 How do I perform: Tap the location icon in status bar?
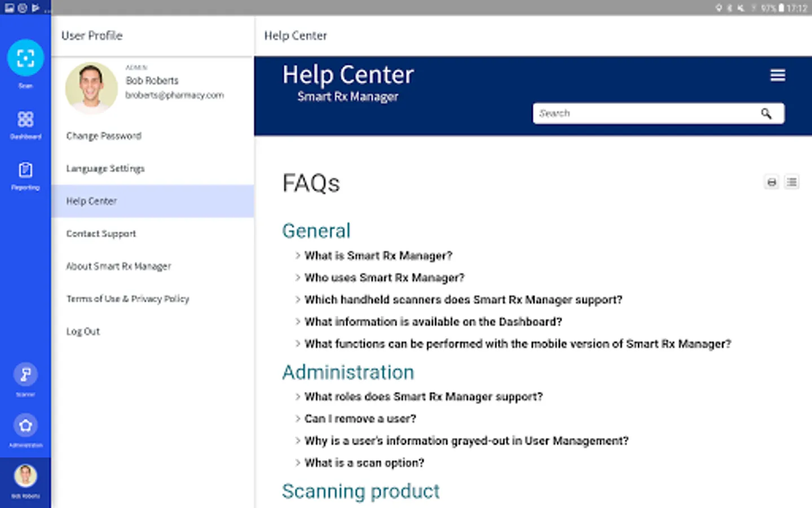pyautogui.click(x=719, y=8)
